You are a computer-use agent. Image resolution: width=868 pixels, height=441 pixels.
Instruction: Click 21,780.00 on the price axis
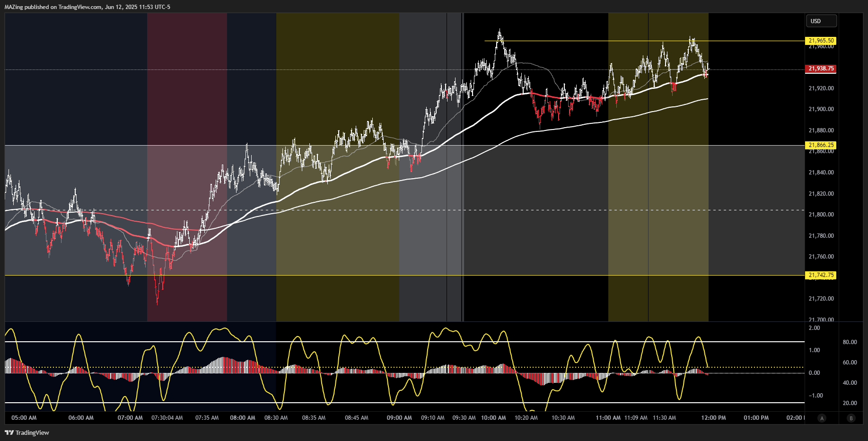pos(821,236)
